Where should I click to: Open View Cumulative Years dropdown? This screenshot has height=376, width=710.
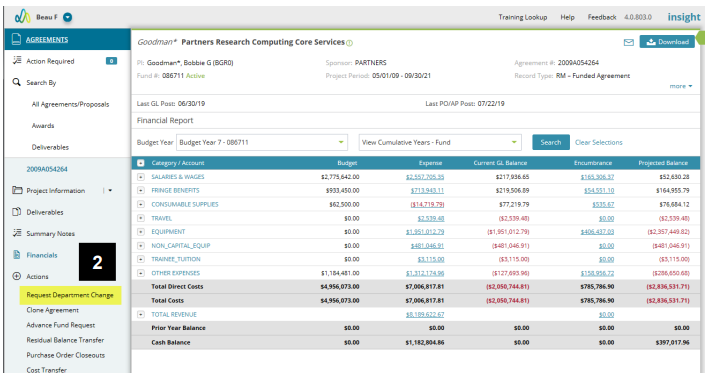[440, 142]
